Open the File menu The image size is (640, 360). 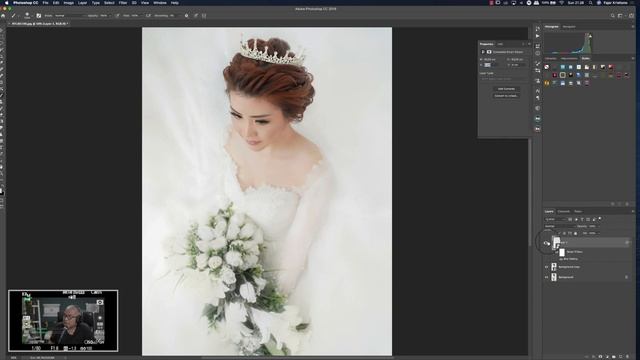coord(45,3)
